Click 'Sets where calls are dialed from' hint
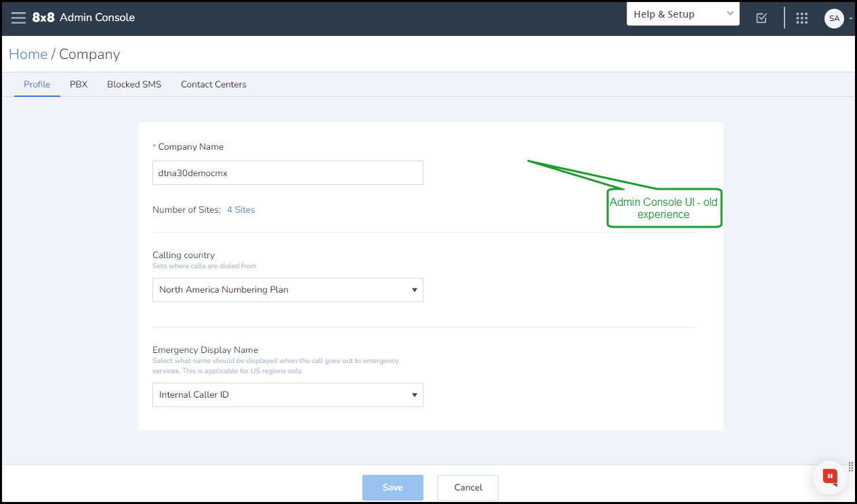Image resolution: width=857 pixels, height=504 pixels. point(205,266)
